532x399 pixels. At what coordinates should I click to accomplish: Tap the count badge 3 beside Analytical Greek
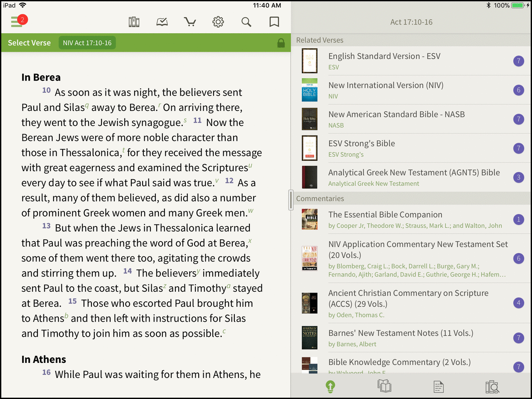pos(518,177)
